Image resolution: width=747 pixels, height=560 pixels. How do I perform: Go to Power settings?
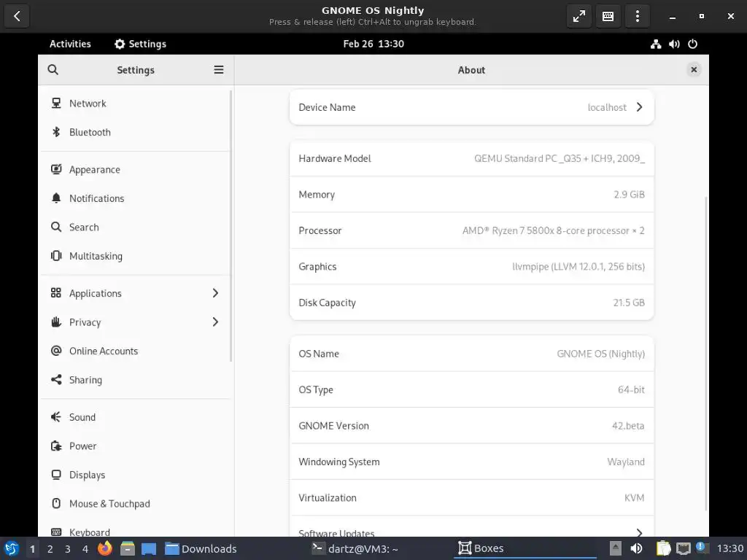(x=135, y=446)
